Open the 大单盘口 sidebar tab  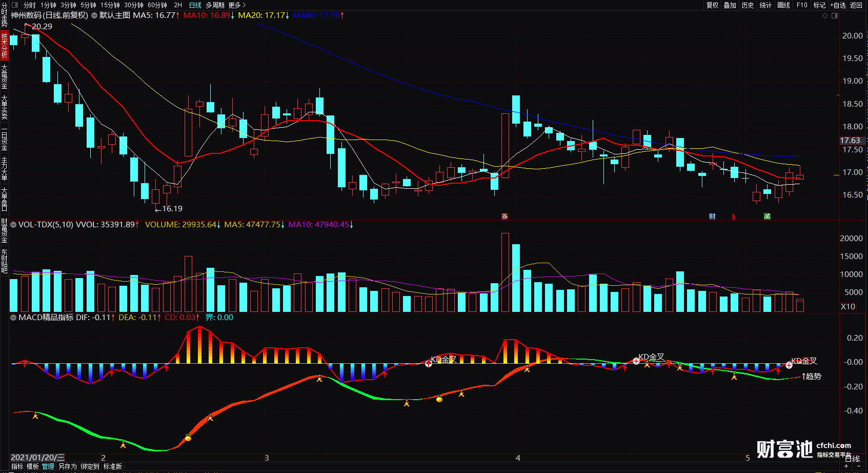[4, 200]
